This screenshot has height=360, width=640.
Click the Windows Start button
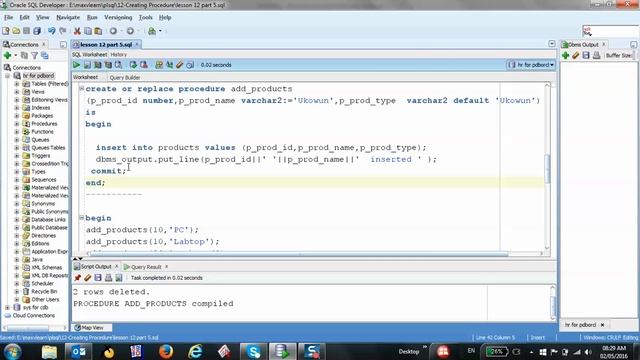coord(12,351)
